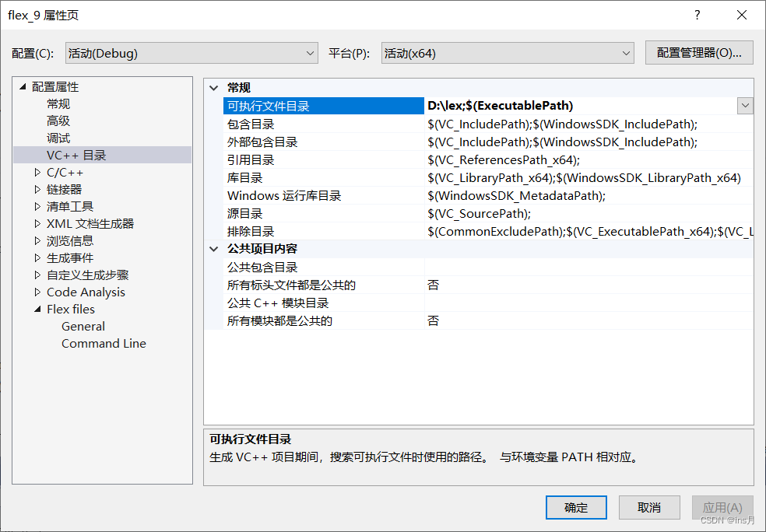Image resolution: width=766 pixels, height=532 pixels.
Task: Open the Flex files General page
Action: click(83, 326)
